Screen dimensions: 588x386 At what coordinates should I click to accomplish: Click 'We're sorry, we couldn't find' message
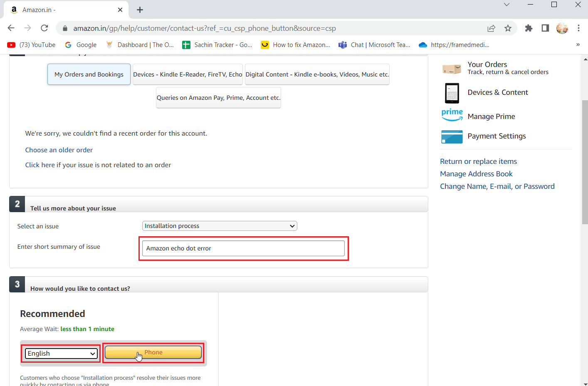[116, 134]
